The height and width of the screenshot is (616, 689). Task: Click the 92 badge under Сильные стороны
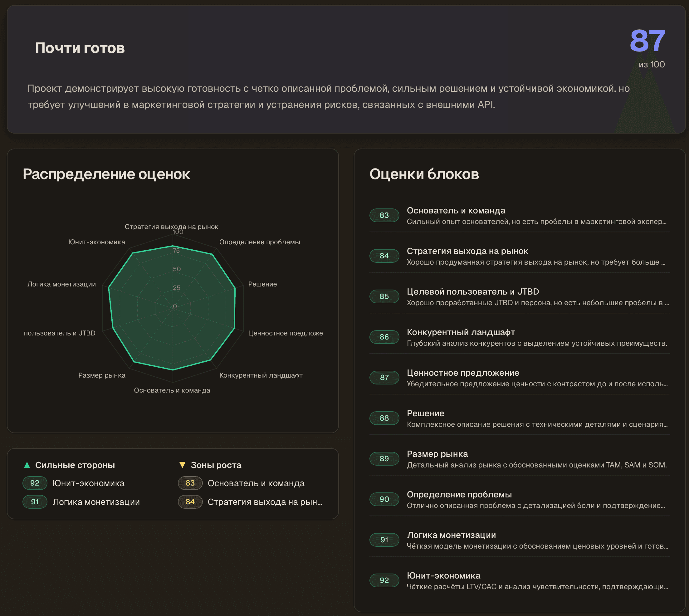(x=35, y=483)
